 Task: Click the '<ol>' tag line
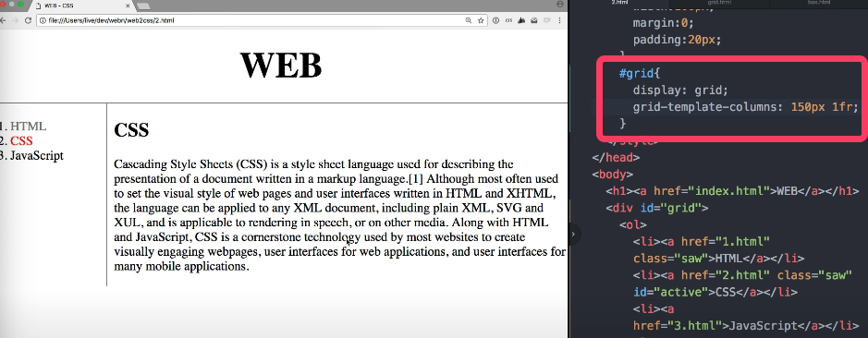coord(632,224)
